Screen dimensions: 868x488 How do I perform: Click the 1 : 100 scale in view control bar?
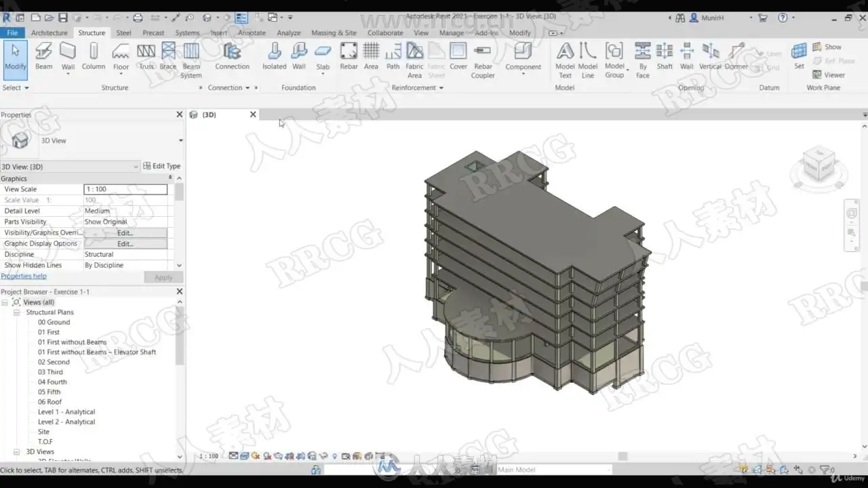click(x=209, y=456)
